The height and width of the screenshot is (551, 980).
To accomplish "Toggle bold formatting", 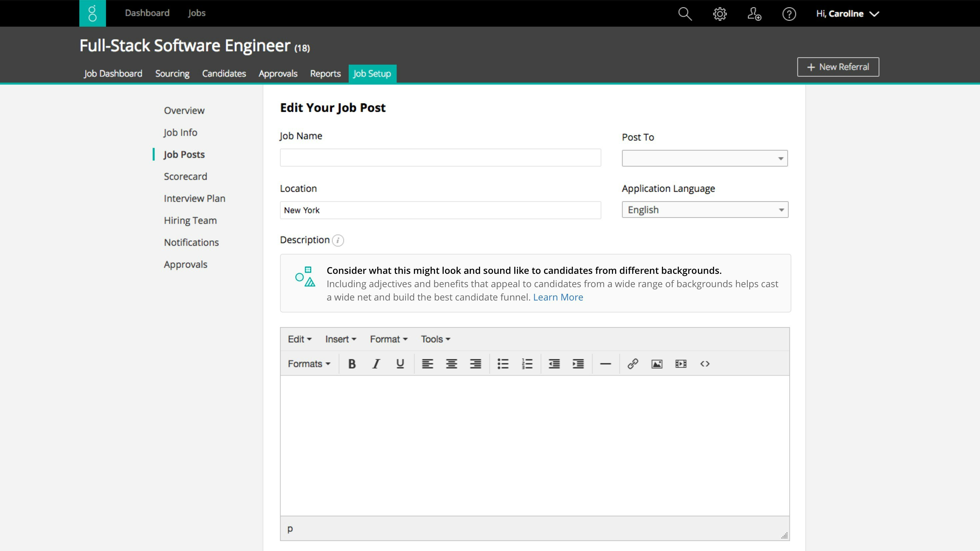I will click(352, 363).
